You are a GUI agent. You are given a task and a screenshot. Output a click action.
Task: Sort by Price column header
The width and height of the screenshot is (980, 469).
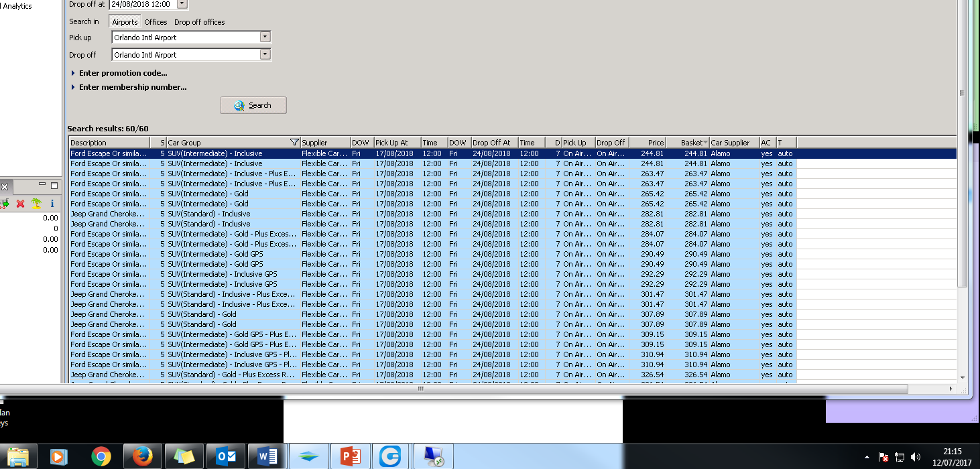(x=648, y=143)
